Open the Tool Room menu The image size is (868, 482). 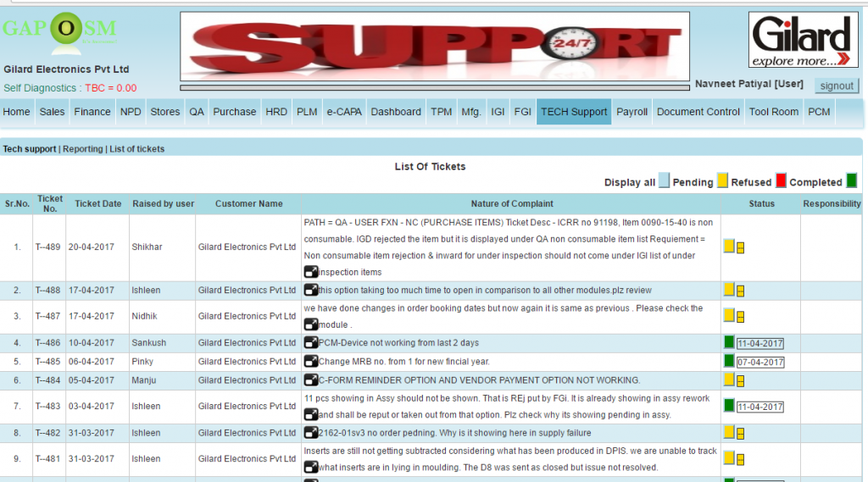pyautogui.click(x=774, y=112)
